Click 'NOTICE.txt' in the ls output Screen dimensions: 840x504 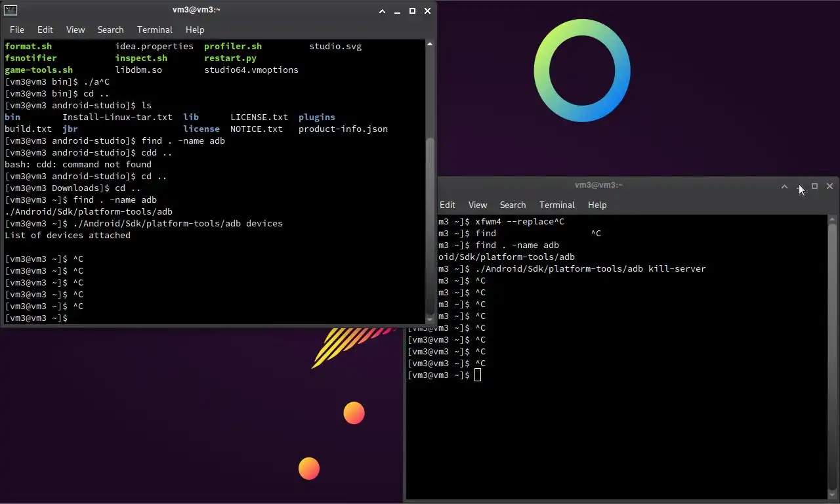tap(257, 129)
